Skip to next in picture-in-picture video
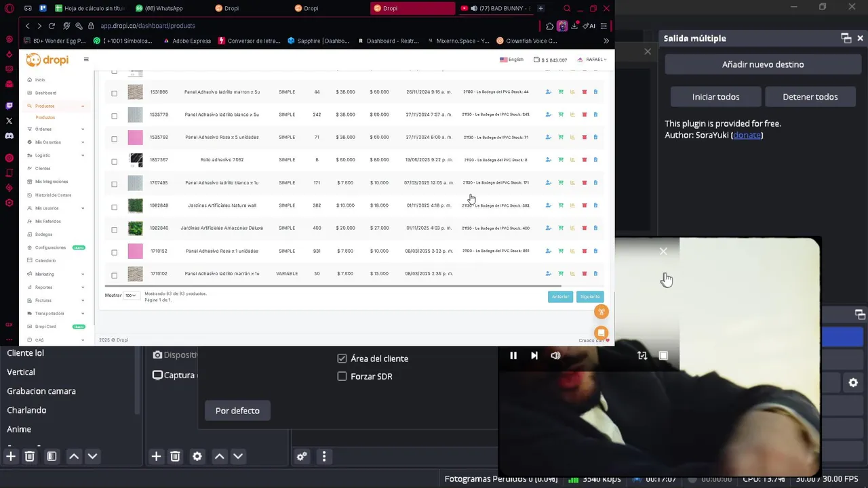The height and width of the screenshot is (488, 868). 534,356
